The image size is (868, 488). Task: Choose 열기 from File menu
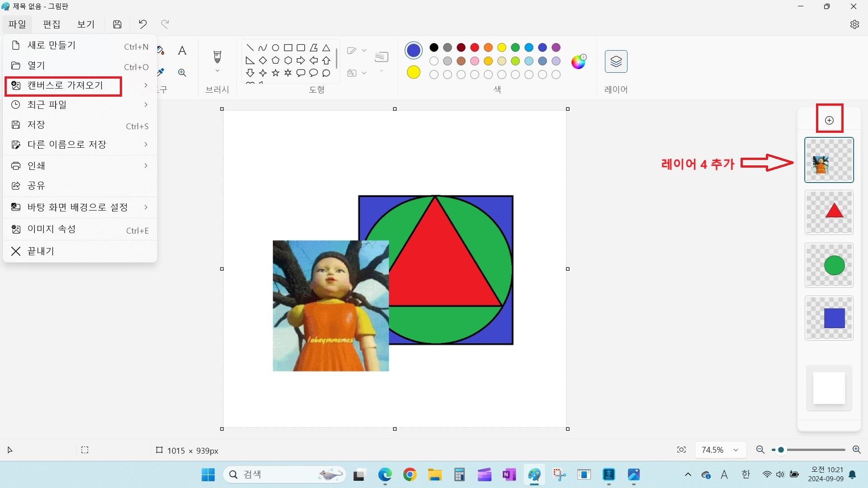[x=80, y=66]
